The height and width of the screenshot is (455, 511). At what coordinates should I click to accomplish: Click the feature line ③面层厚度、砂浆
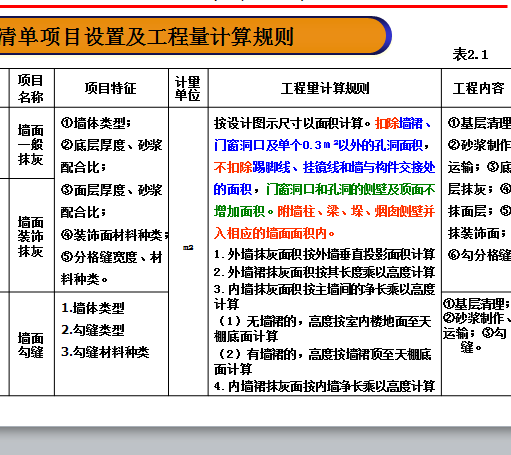tap(112, 190)
